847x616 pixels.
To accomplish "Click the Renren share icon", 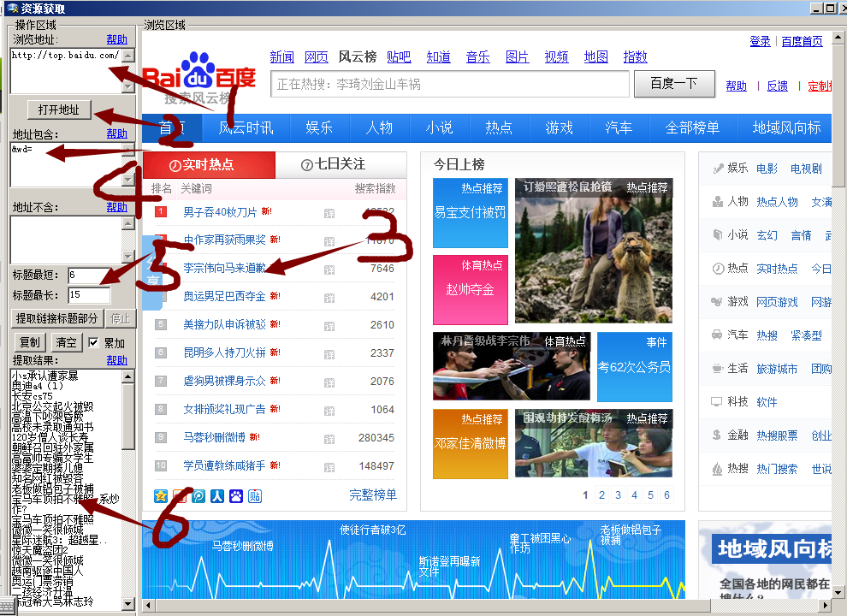I will tap(217, 495).
